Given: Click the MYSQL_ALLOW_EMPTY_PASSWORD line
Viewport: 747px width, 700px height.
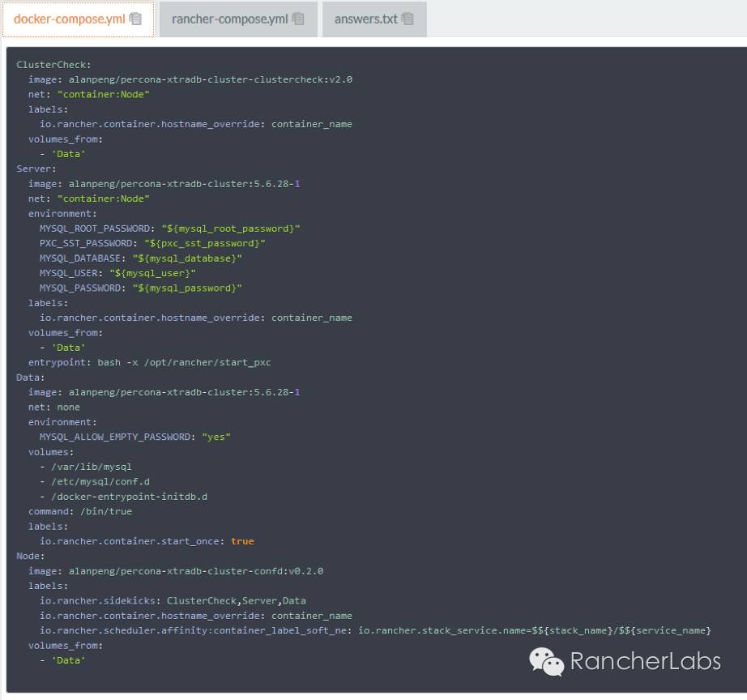Looking at the screenshot, I should 134,437.
